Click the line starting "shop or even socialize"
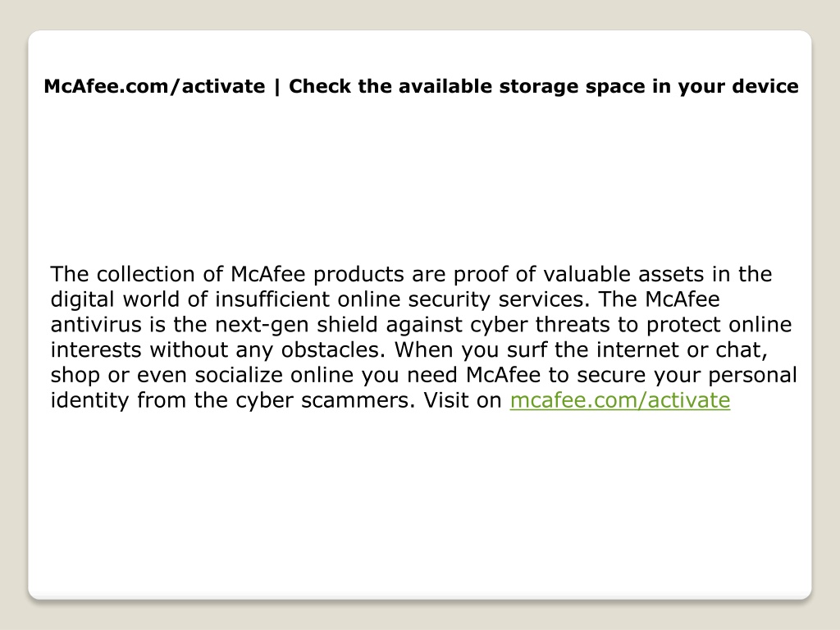 coord(424,375)
